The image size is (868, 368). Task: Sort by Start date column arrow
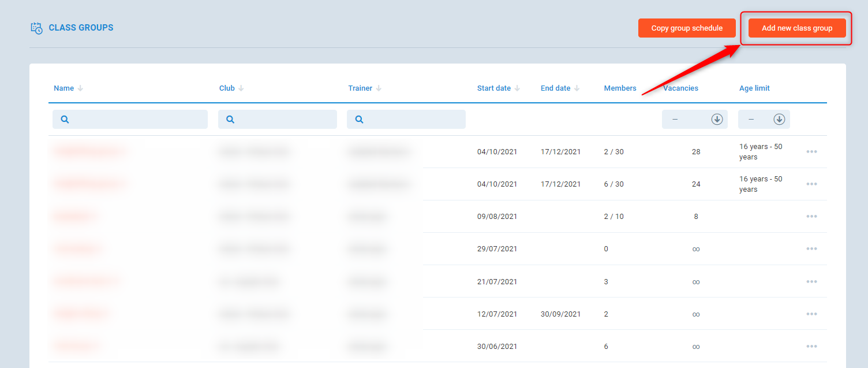518,88
